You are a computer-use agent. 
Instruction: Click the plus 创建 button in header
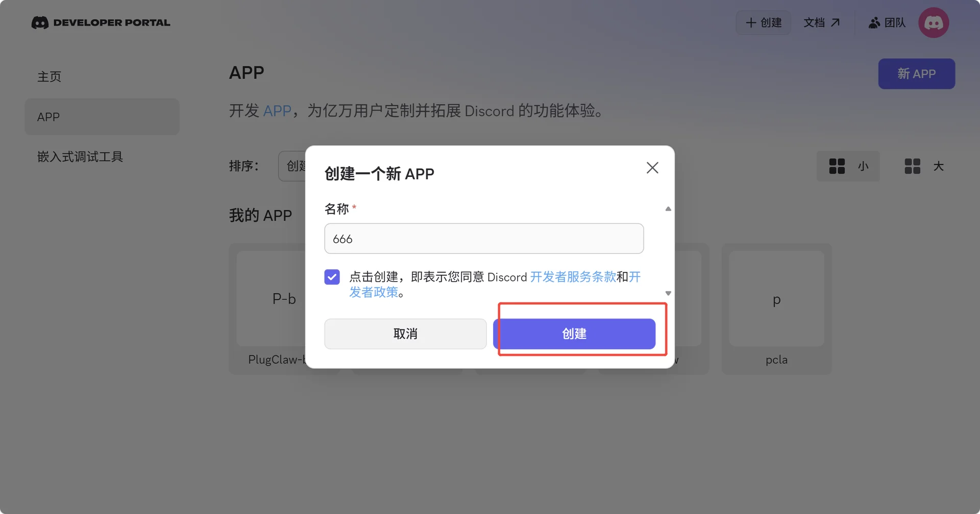(763, 22)
